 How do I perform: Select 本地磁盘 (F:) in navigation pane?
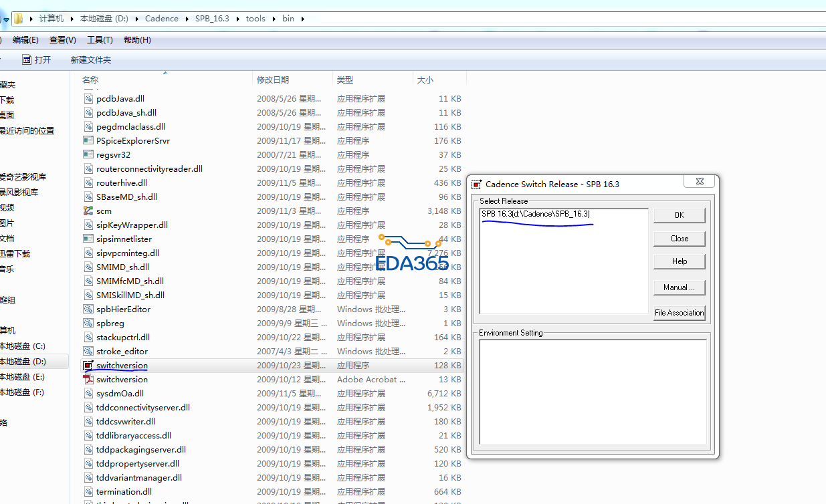click(x=22, y=392)
